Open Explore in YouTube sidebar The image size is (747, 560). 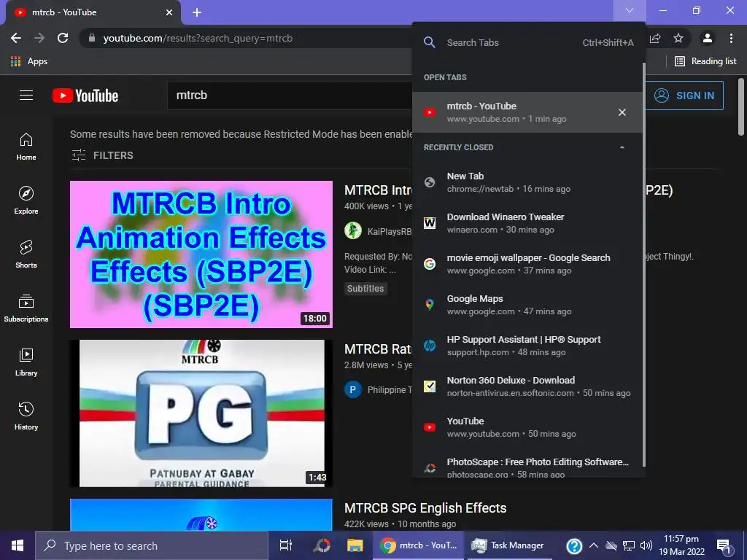click(x=26, y=201)
